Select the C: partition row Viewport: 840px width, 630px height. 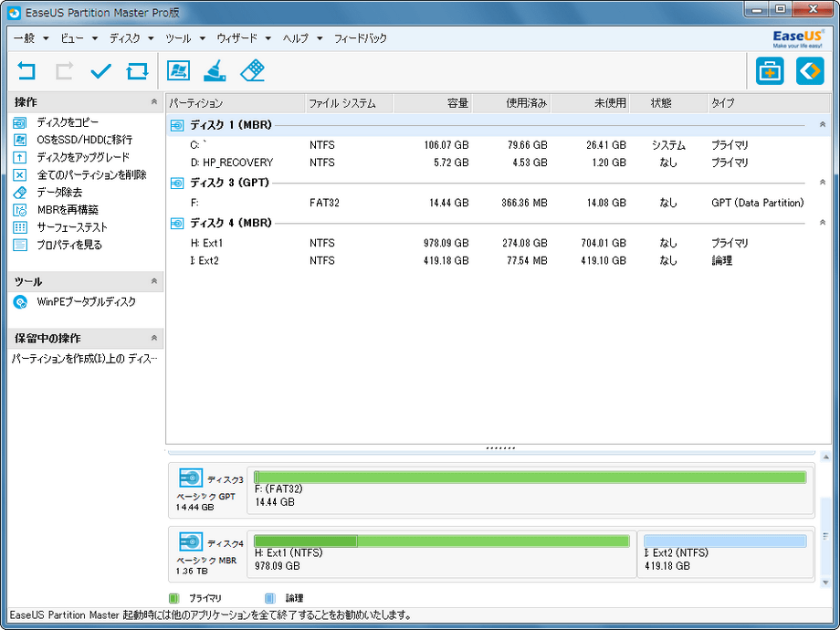coord(499,145)
